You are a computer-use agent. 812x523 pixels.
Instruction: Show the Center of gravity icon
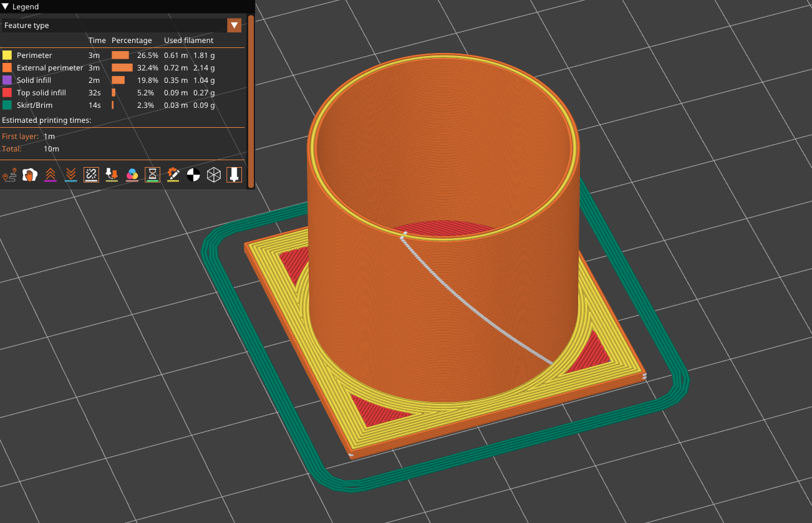193,175
